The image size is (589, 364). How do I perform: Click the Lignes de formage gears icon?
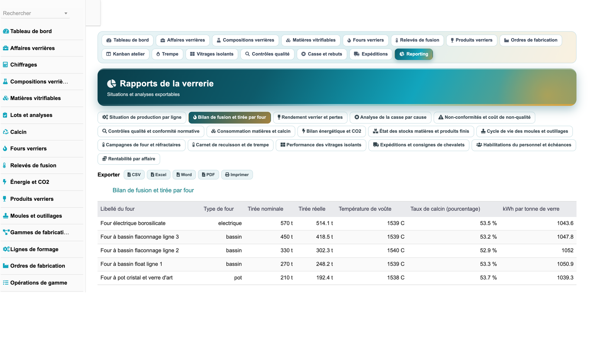point(6,249)
